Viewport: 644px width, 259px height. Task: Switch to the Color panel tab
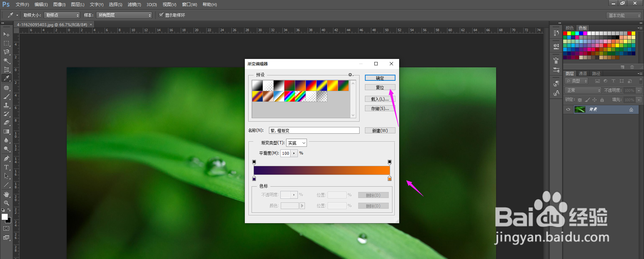570,28
